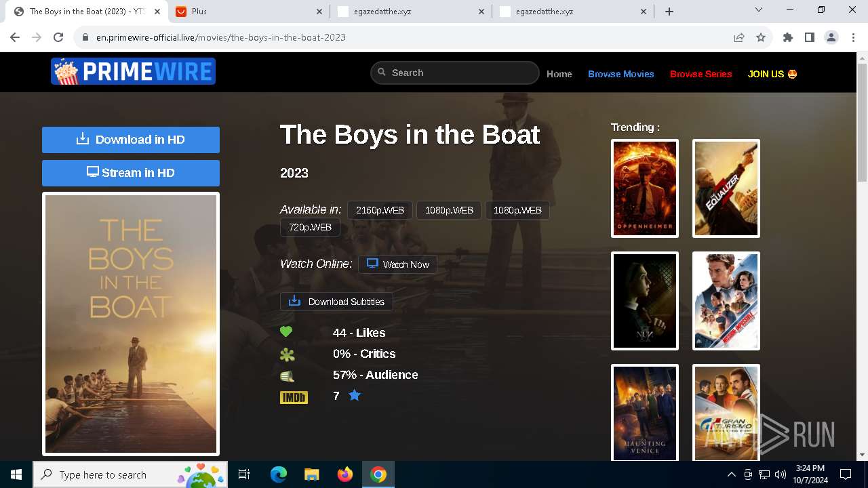Click the page vertical scrollbar thumb

(862, 122)
